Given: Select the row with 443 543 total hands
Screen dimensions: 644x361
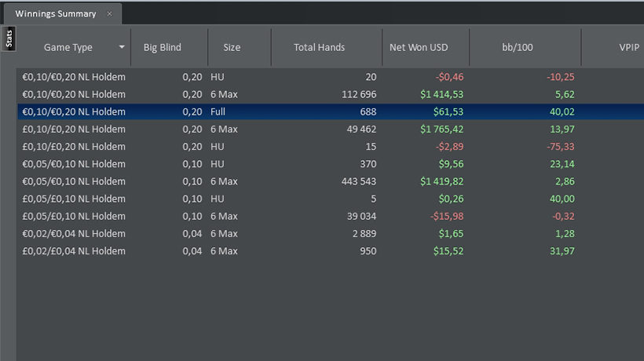Looking at the screenshot, I should tap(331, 181).
